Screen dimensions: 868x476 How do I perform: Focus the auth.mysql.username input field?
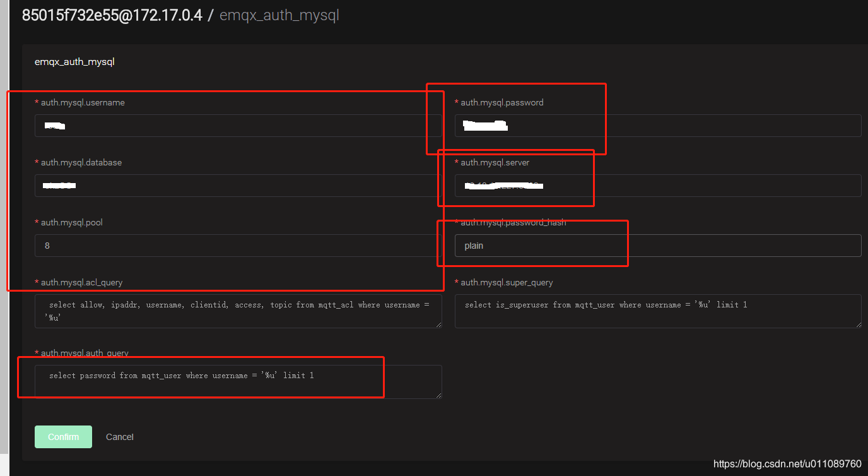(238, 126)
